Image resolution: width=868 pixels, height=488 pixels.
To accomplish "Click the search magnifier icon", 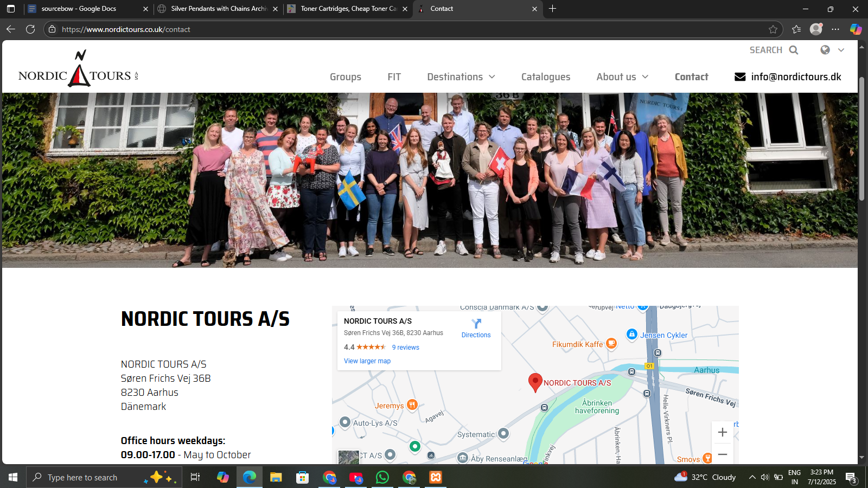I will point(794,50).
